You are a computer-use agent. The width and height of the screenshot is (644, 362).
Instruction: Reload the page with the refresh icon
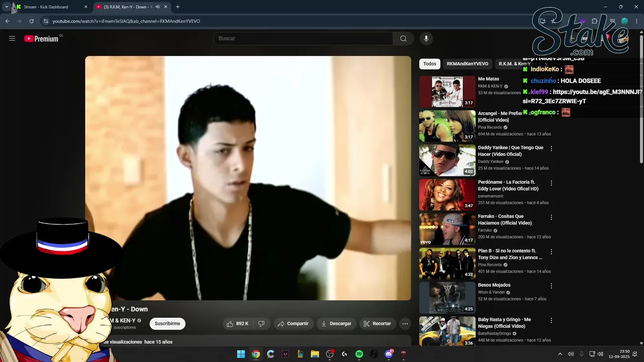[31, 21]
